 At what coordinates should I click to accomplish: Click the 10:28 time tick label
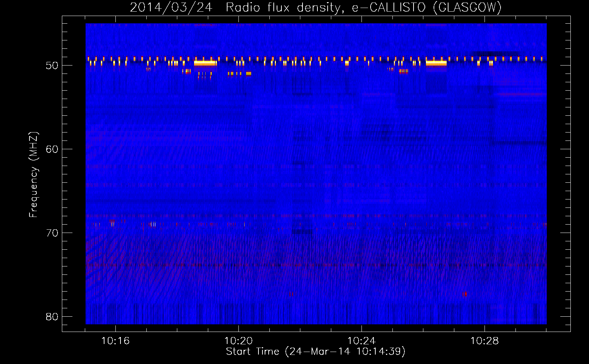485,341
